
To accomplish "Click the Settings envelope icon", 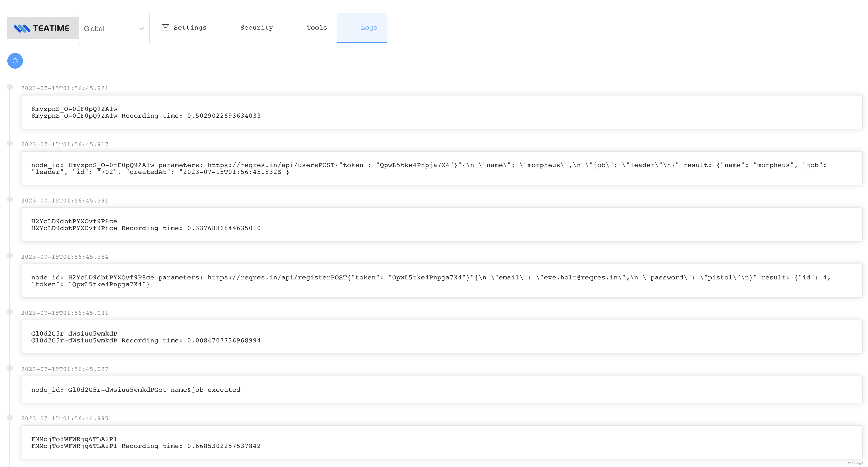I will pyautogui.click(x=165, y=28).
